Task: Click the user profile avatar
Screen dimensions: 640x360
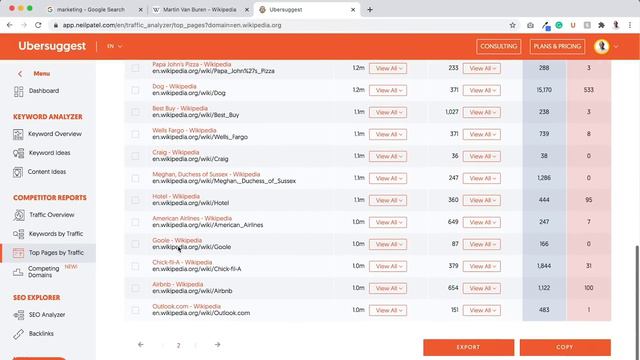Action: 602,47
